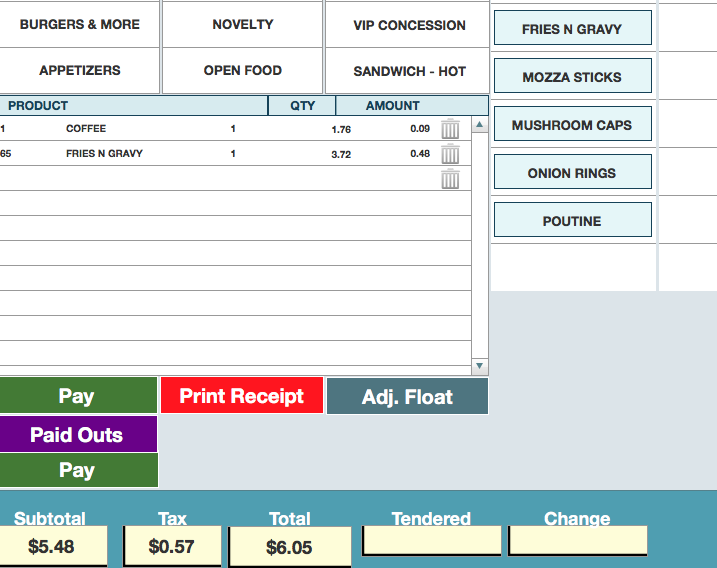Screen dimensions: 717x568
Task: Open the Adj. Float function
Action: (x=407, y=396)
